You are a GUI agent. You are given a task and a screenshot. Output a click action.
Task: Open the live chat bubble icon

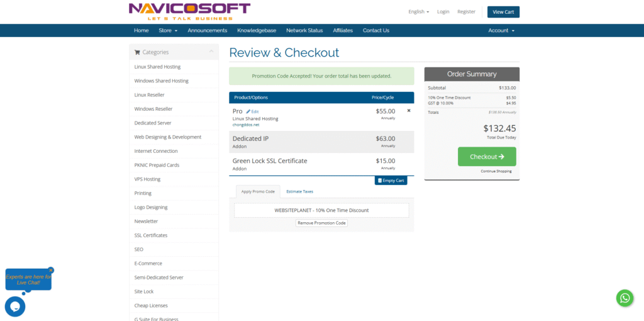pyautogui.click(x=15, y=307)
